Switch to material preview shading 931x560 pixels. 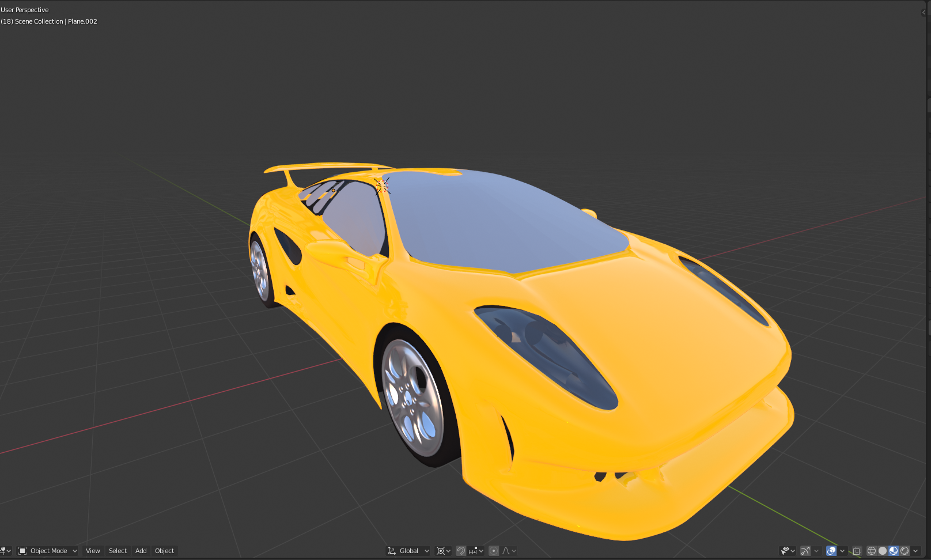click(894, 551)
